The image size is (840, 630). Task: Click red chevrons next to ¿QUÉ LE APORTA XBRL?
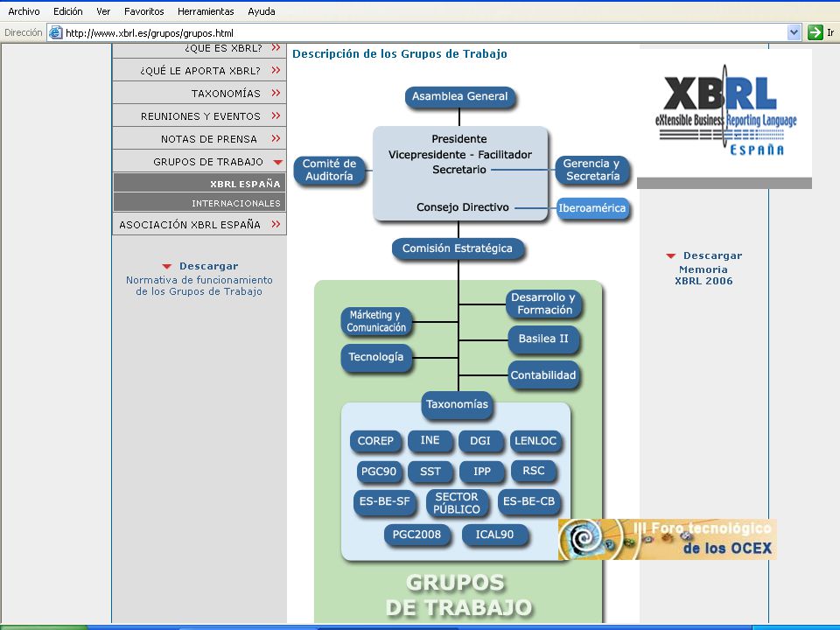tap(276, 70)
